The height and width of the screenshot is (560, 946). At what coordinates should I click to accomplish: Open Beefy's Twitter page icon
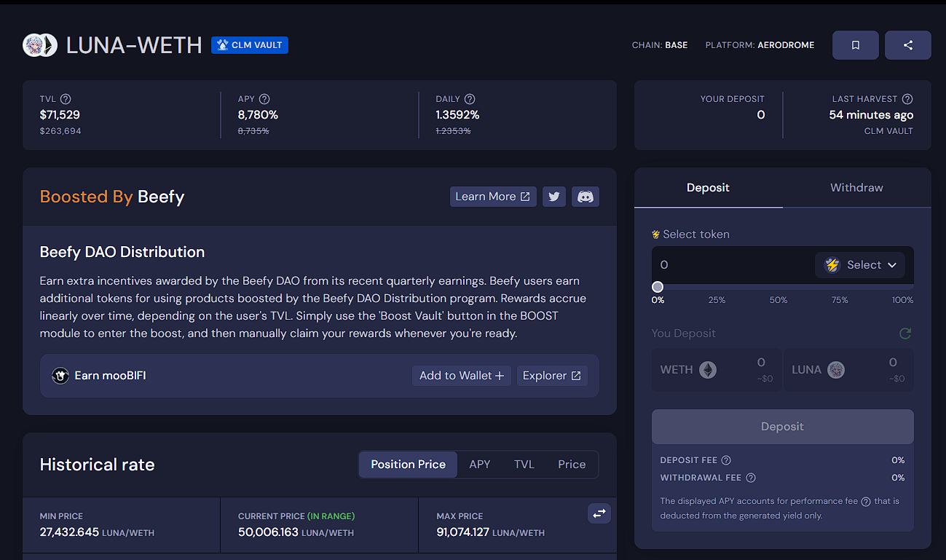click(x=554, y=197)
